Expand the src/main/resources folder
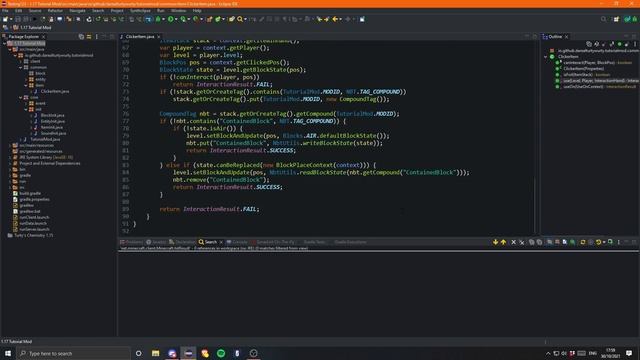 tap(10, 145)
